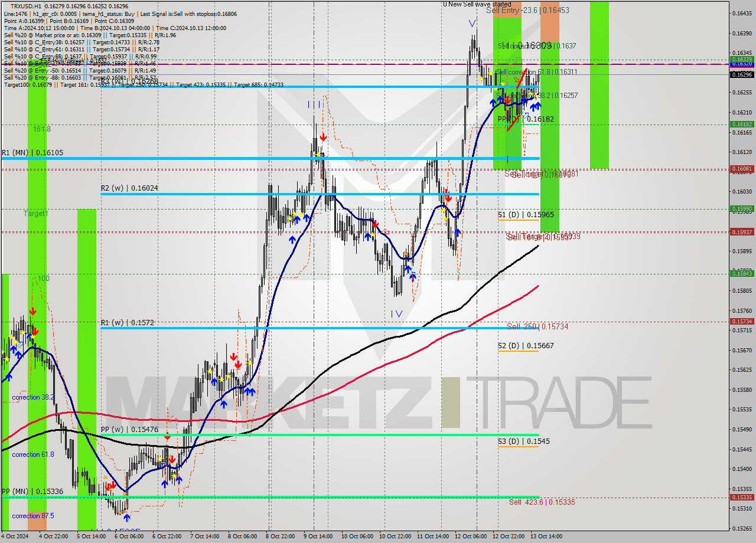This screenshot has height=543, width=756.
Task: Click the 0.15490 price scale value
Action: coord(742,429)
